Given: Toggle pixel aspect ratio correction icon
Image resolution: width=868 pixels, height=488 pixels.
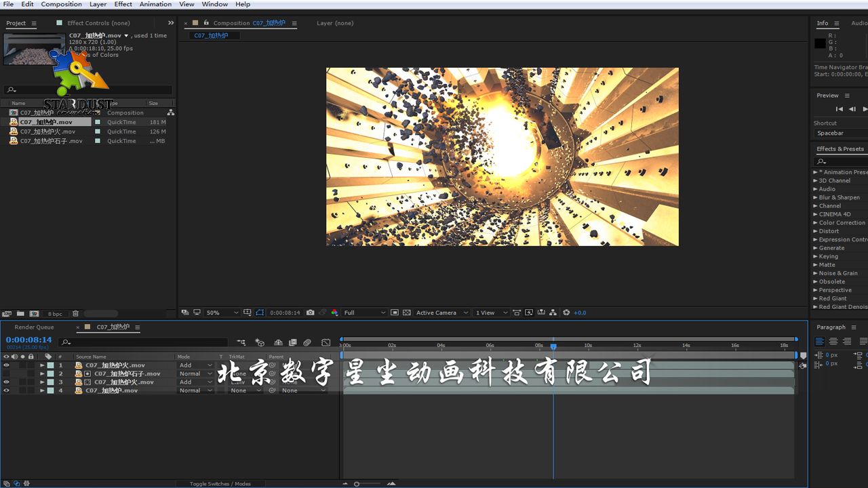Looking at the screenshot, I should pos(517,312).
